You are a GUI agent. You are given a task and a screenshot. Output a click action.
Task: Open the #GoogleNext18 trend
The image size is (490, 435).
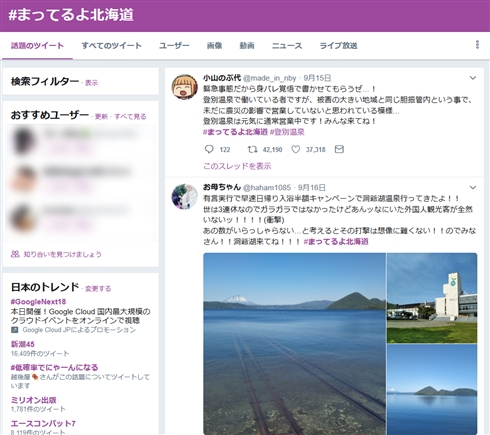tap(38, 302)
